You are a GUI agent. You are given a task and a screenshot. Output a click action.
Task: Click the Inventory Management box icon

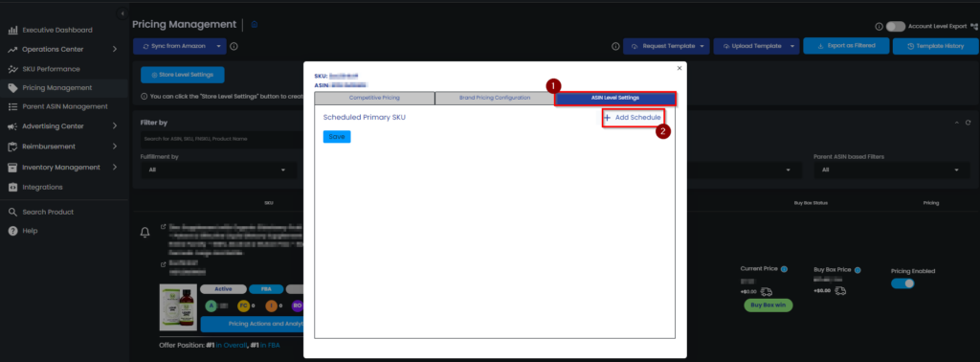(x=12, y=168)
